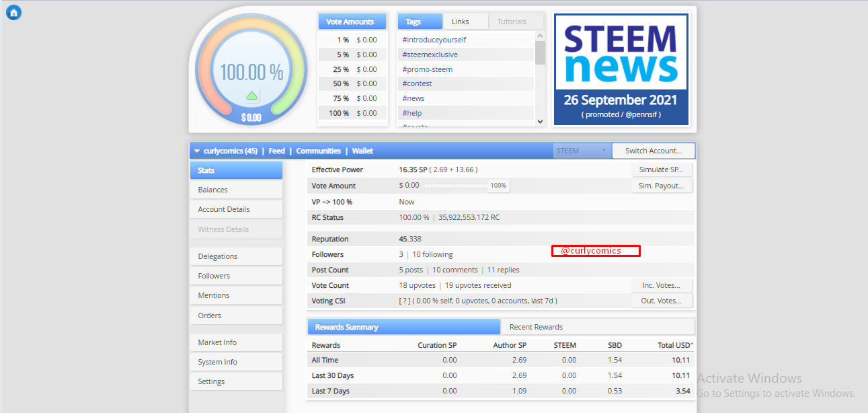Open the System Info sidebar section
Image resolution: width=868 pixels, height=413 pixels.
[236, 362]
